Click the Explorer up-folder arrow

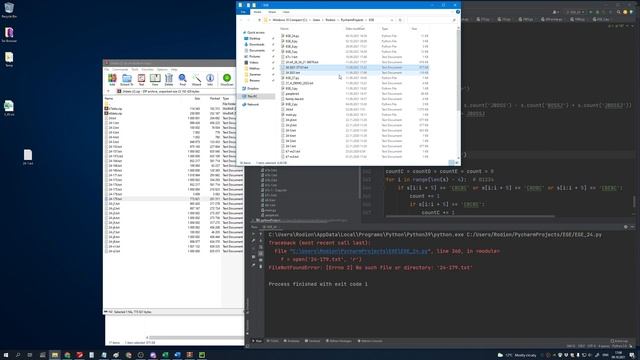259,20
